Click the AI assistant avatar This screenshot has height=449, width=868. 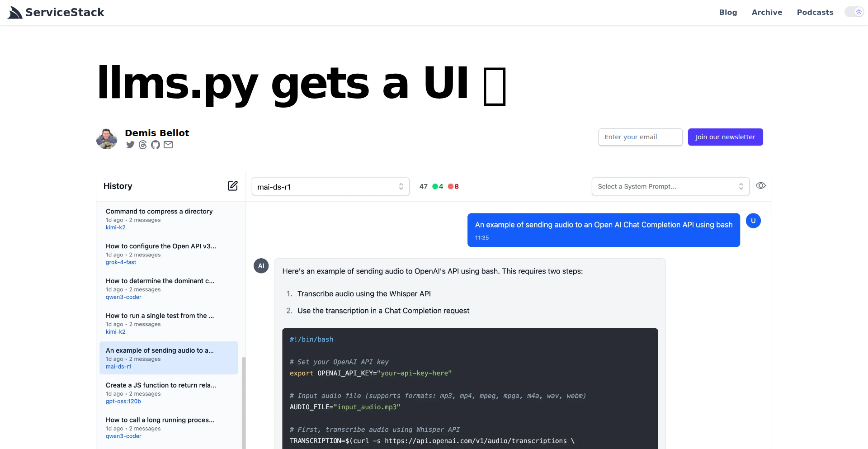pyautogui.click(x=261, y=266)
